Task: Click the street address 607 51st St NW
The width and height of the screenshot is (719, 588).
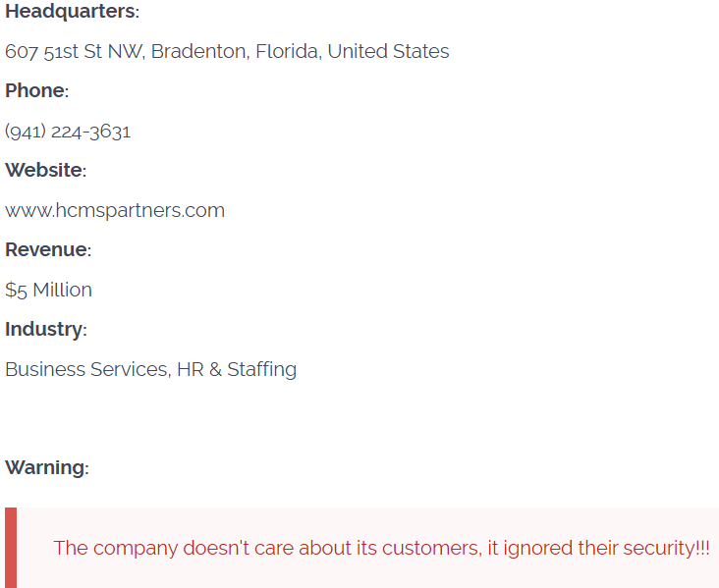Action: 74,51
